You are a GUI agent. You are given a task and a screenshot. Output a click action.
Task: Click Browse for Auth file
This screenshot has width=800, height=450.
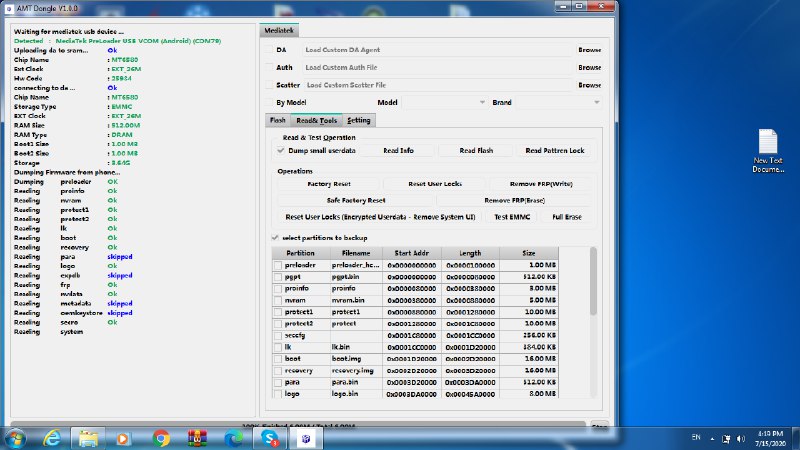click(589, 67)
